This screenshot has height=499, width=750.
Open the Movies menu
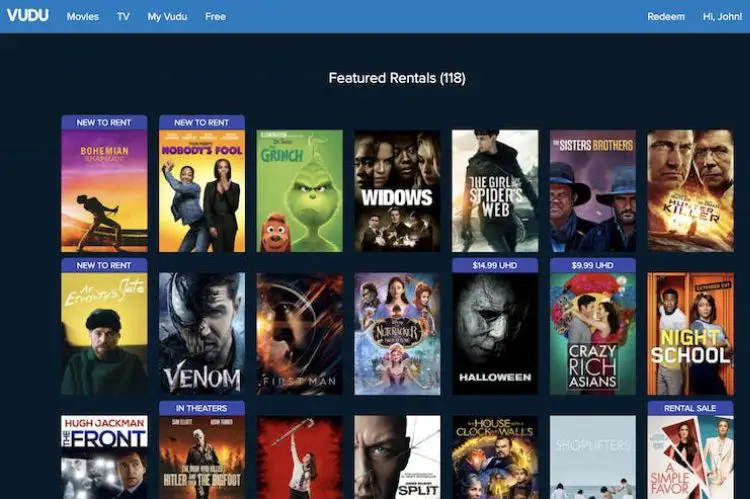click(x=83, y=16)
